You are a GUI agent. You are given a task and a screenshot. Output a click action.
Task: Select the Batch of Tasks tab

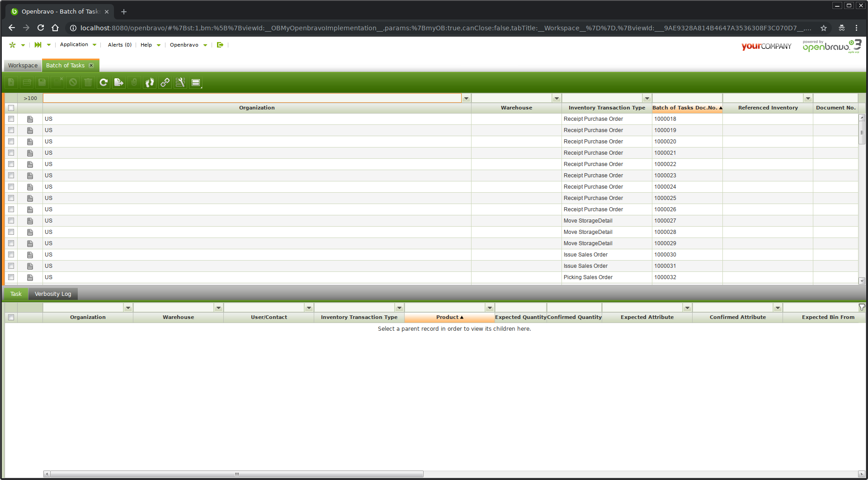pyautogui.click(x=65, y=66)
